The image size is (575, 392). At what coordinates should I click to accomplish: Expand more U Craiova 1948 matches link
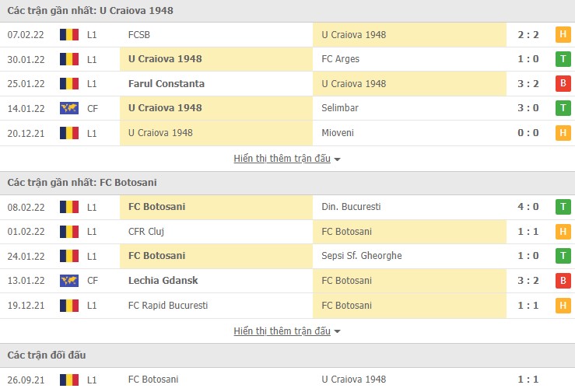tap(282, 159)
